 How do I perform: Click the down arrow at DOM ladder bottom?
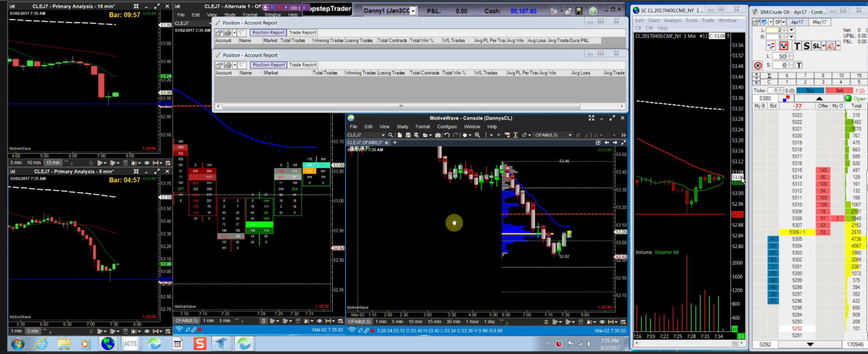810,345
